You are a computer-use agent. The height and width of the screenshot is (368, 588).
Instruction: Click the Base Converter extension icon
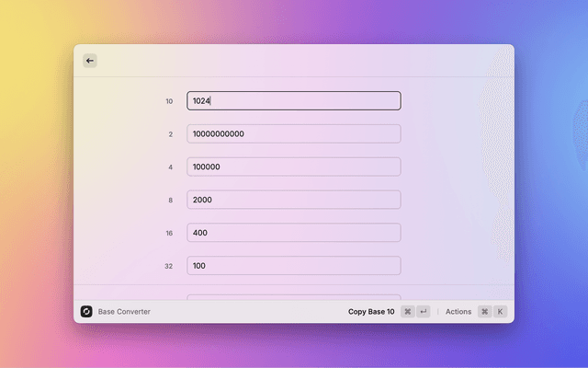86,312
